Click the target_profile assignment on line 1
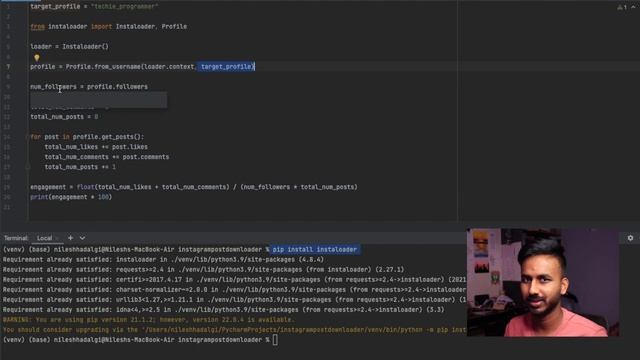 [x=94, y=7]
